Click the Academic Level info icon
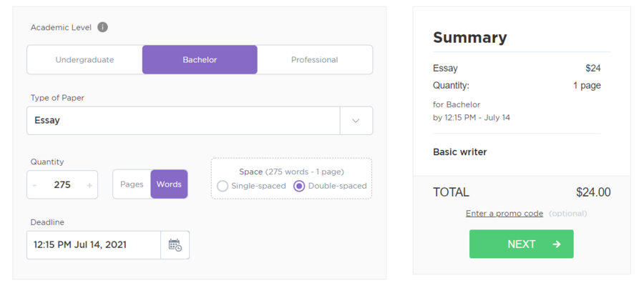 (102, 27)
